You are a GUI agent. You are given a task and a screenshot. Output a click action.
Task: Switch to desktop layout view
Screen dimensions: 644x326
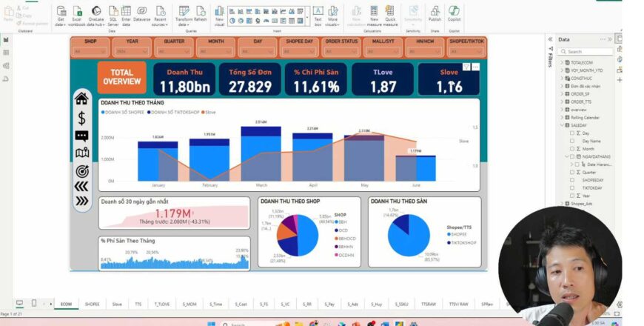tap(19, 303)
